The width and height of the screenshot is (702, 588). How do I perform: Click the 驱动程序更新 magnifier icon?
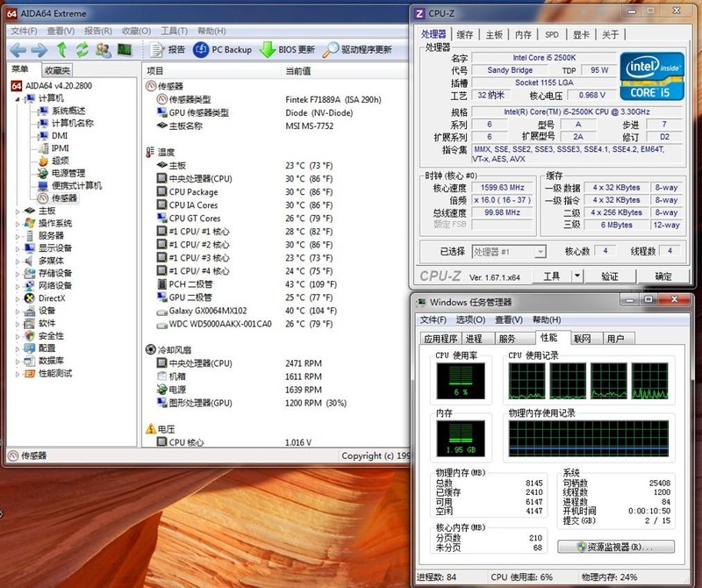pos(331,50)
